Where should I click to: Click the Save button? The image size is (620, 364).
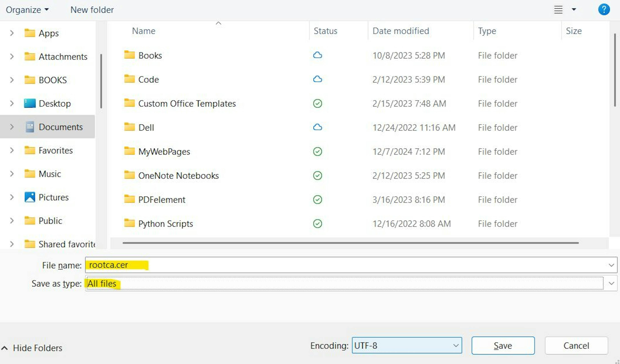tap(503, 345)
